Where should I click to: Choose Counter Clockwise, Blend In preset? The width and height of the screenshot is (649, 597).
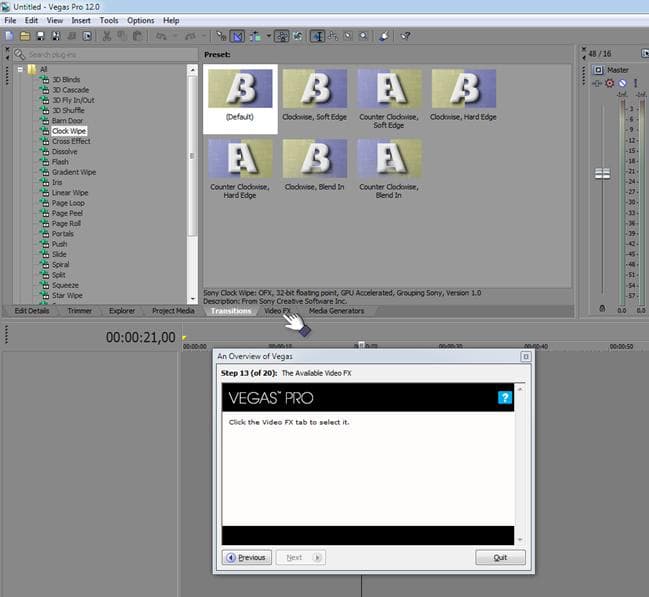389,169
